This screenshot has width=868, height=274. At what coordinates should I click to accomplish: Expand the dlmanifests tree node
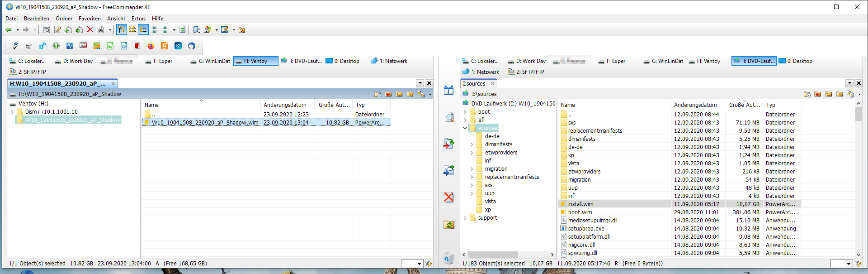472,144
